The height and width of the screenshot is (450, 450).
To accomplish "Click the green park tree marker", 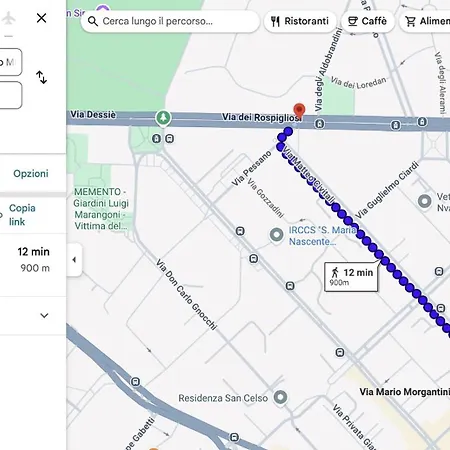I will coord(163,118).
